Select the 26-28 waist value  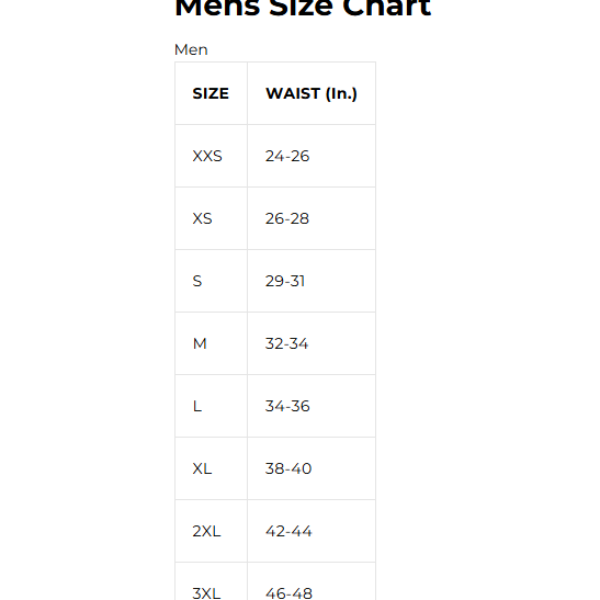[287, 218]
